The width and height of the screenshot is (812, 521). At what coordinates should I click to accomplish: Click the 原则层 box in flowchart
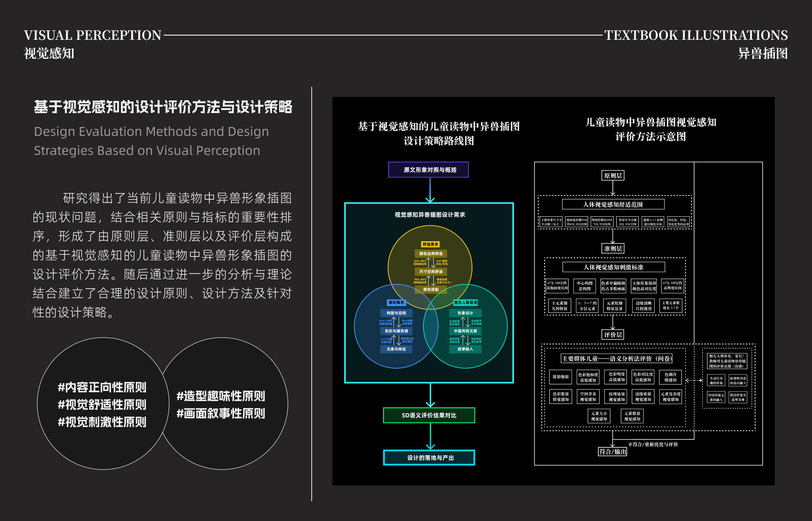pos(613,176)
